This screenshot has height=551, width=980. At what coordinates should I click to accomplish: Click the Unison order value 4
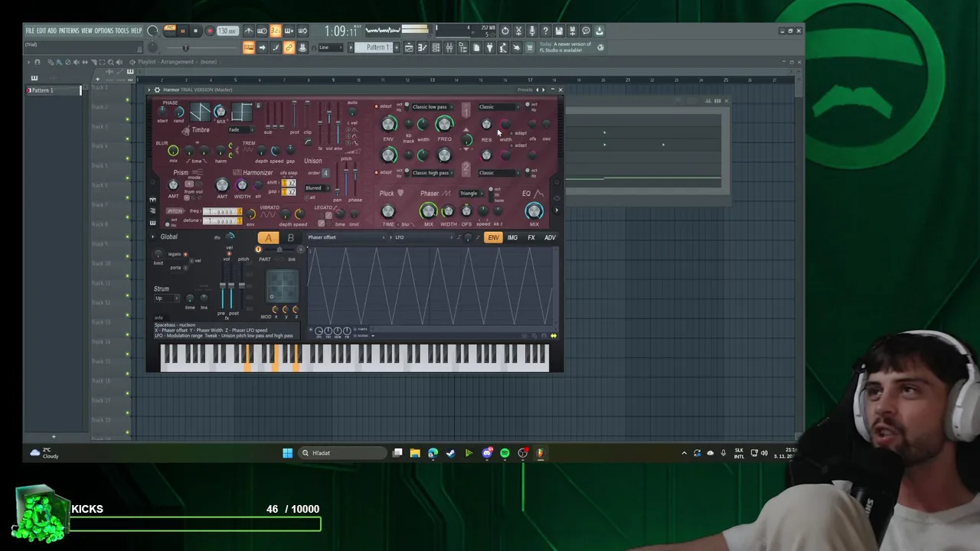click(x=325, y=173)
